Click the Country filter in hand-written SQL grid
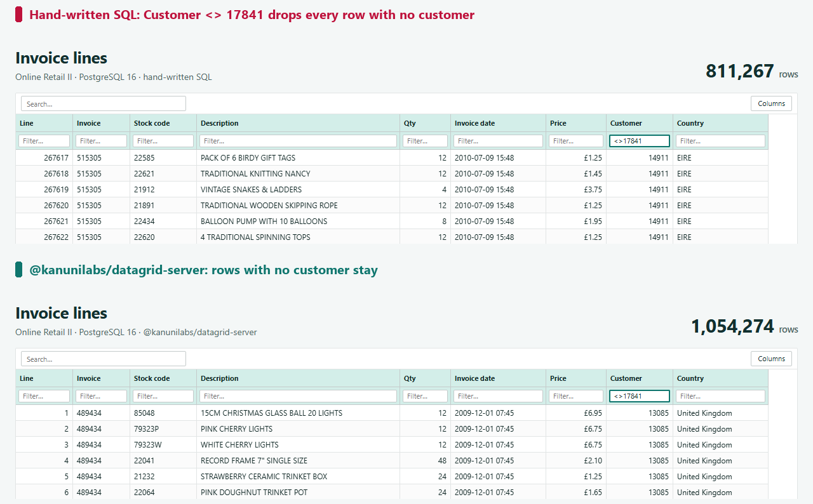 (720, 141)
